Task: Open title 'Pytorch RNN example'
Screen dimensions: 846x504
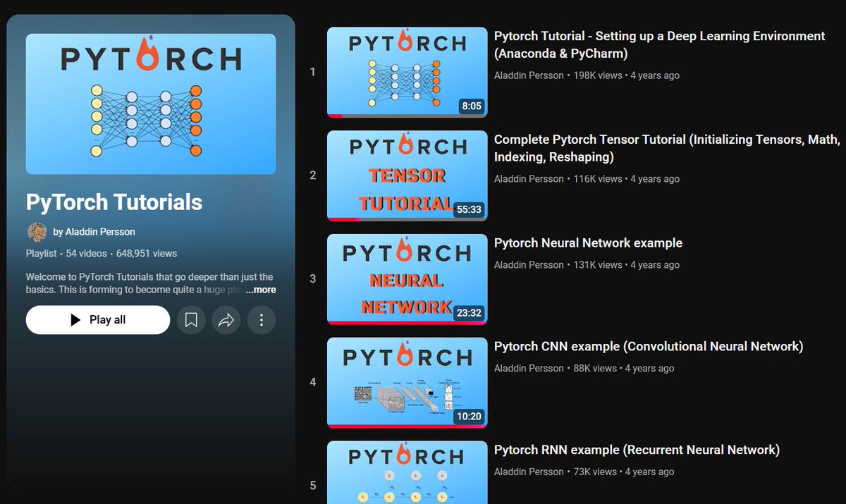Action: click(x=637, y=450)
